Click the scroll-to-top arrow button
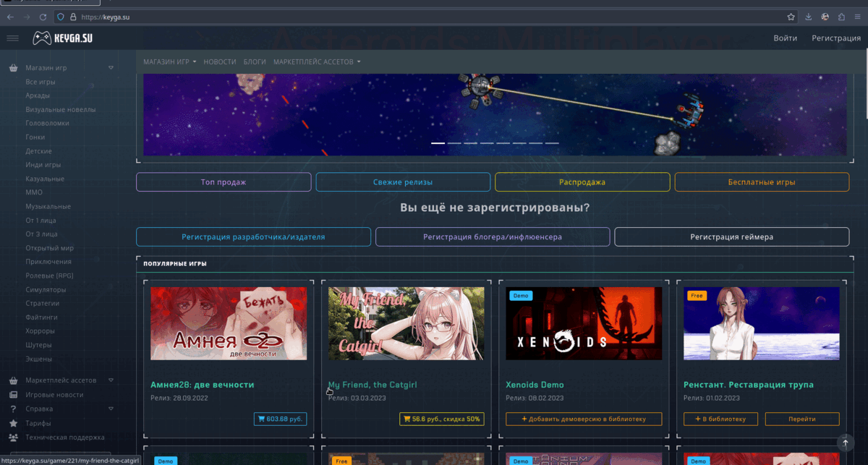Screen dimensions: 868x465 click(845, 442)
